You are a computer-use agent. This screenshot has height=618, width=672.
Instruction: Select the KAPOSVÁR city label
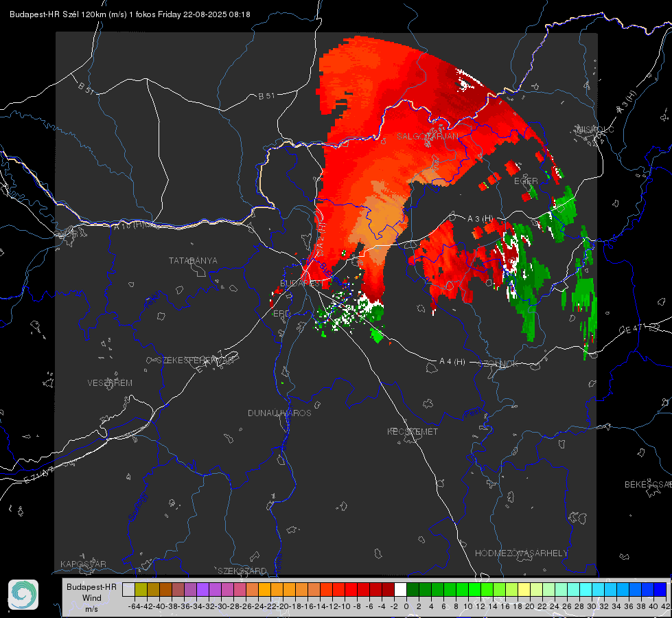click(83, 564)
